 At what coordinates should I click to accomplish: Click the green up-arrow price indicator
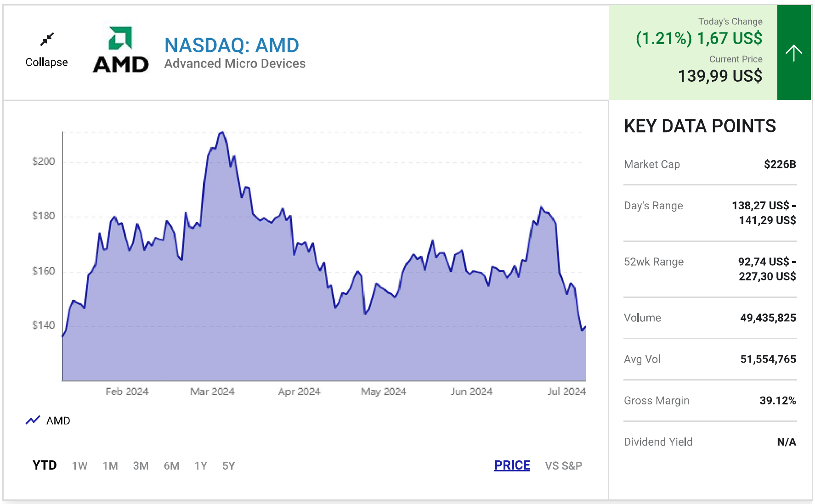[793, 53]
